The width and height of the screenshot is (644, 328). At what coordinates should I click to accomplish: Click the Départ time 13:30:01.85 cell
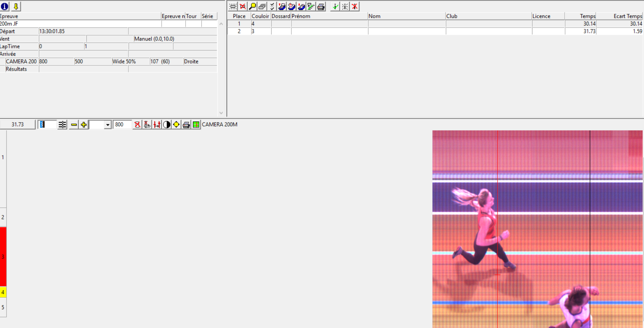[x=83, y=31]
